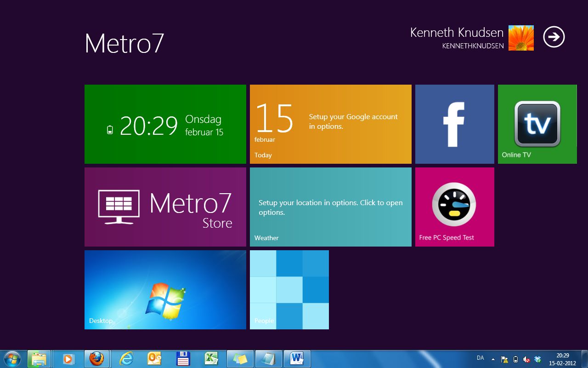
Task: Open the Free PC Speed Test tile
Action: (x=454, y=207)
